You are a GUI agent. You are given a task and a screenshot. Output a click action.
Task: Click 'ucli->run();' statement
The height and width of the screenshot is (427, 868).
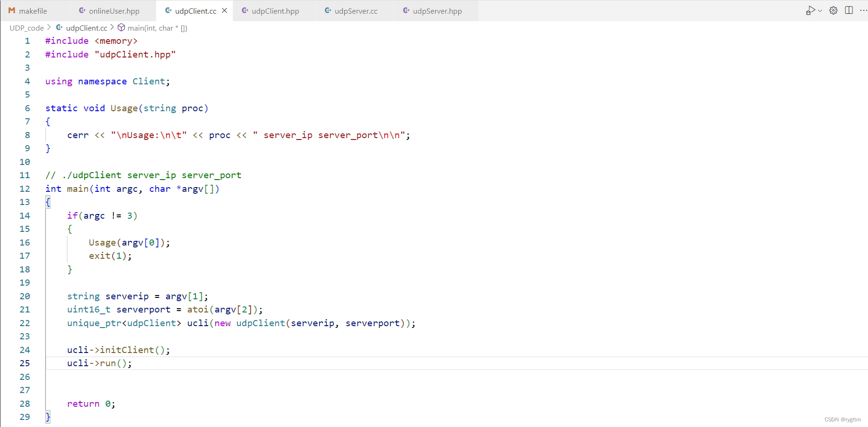[x=99, y=363]
